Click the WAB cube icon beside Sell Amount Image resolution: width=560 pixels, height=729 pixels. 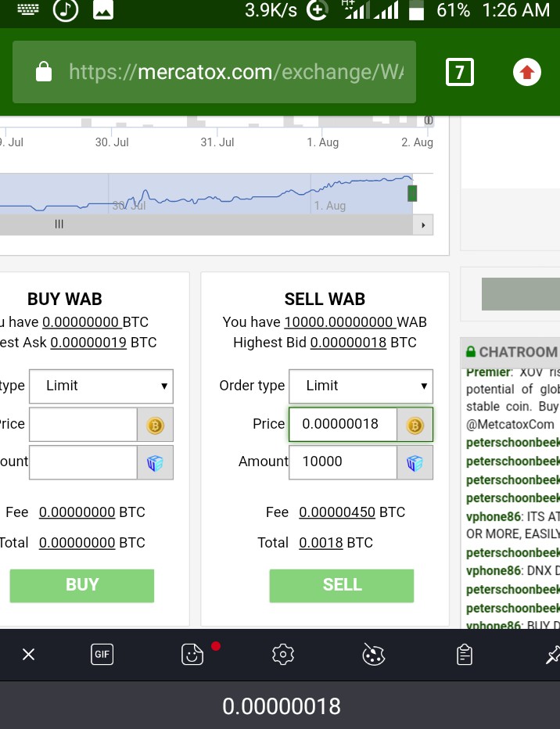[415, 463]
